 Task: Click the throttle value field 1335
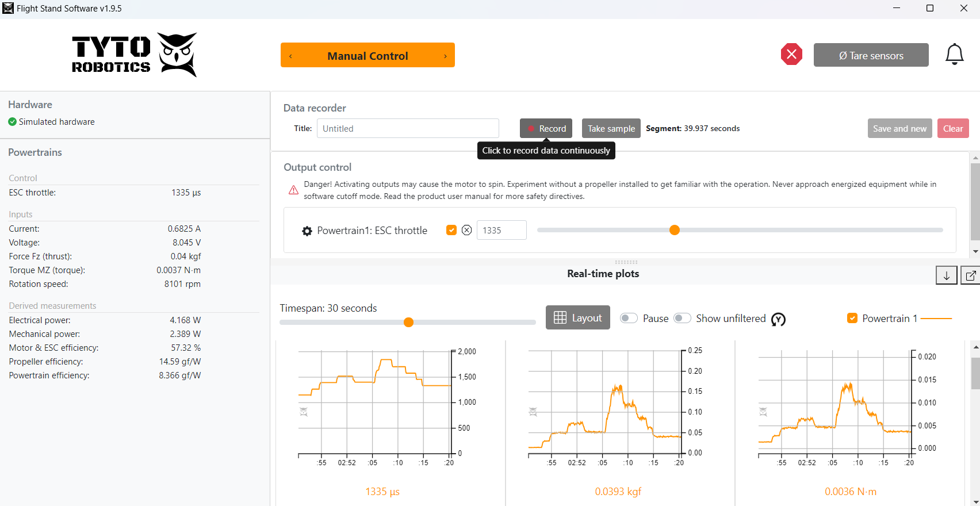[502, 230]
